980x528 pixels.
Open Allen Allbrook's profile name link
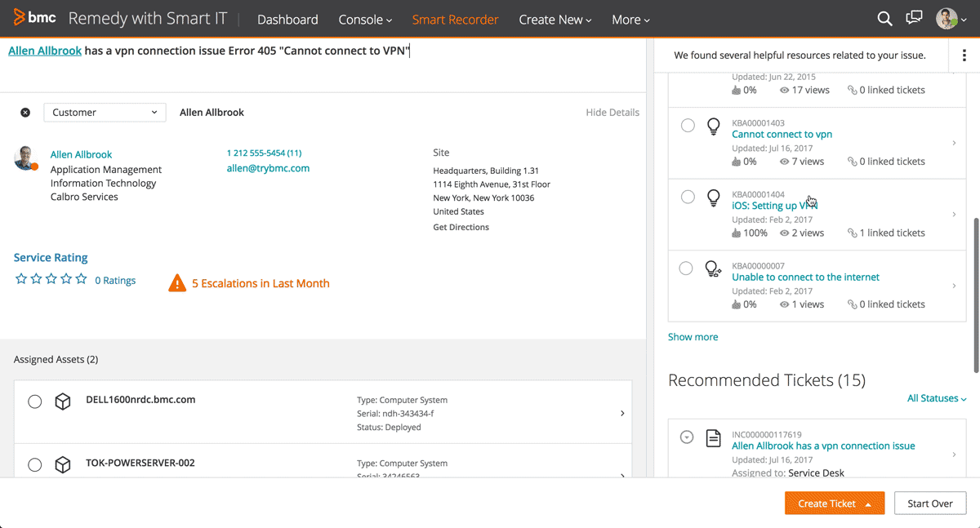coord(81,154)
